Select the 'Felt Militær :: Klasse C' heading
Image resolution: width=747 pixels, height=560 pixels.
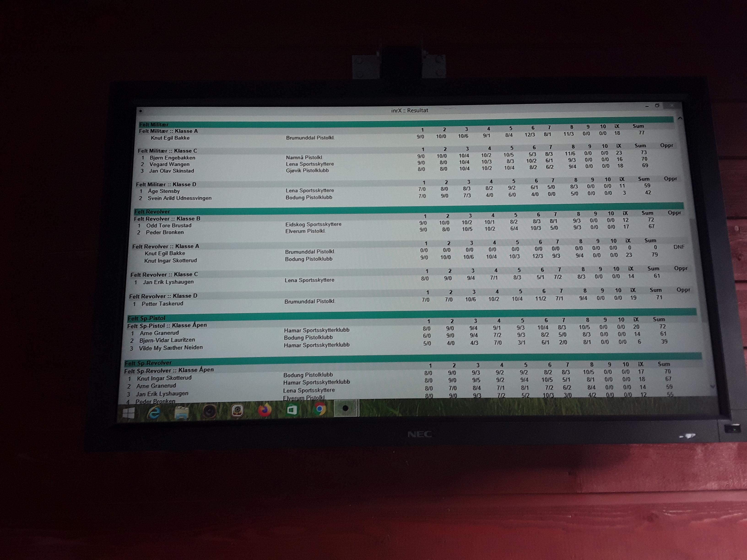[167, 151]
